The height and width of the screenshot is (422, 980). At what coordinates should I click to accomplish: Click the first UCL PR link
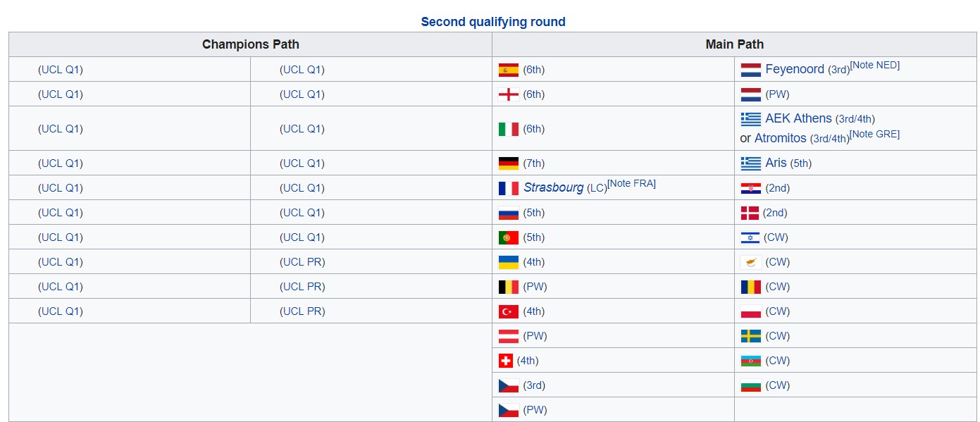(x=303, y=262)
